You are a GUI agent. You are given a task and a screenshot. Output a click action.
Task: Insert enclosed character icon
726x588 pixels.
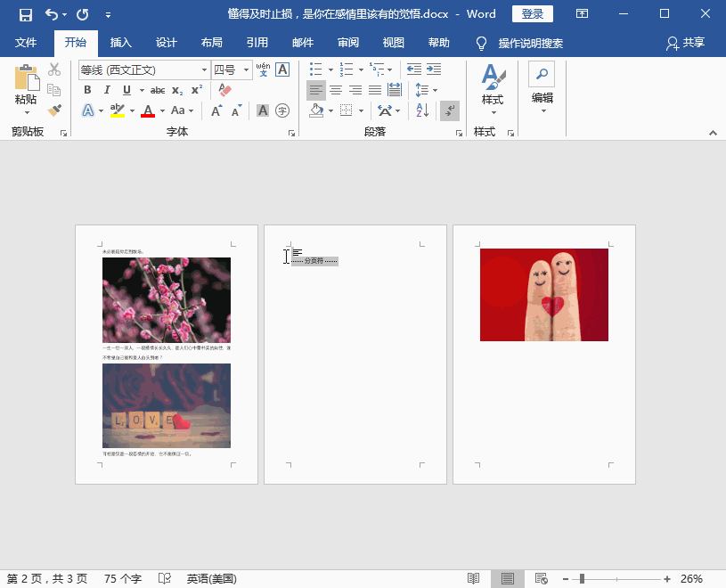[282, 110]
